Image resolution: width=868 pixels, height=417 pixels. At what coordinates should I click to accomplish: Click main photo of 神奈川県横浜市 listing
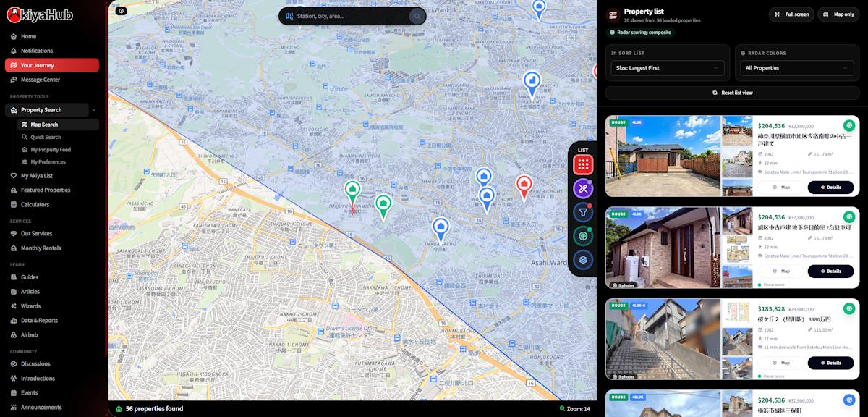tap(663, 156)
